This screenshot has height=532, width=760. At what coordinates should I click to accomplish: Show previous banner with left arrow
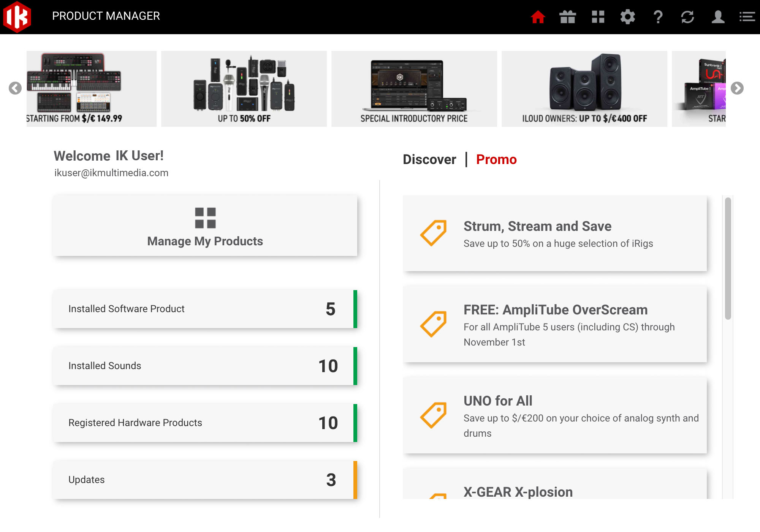[x=15, y=88]
